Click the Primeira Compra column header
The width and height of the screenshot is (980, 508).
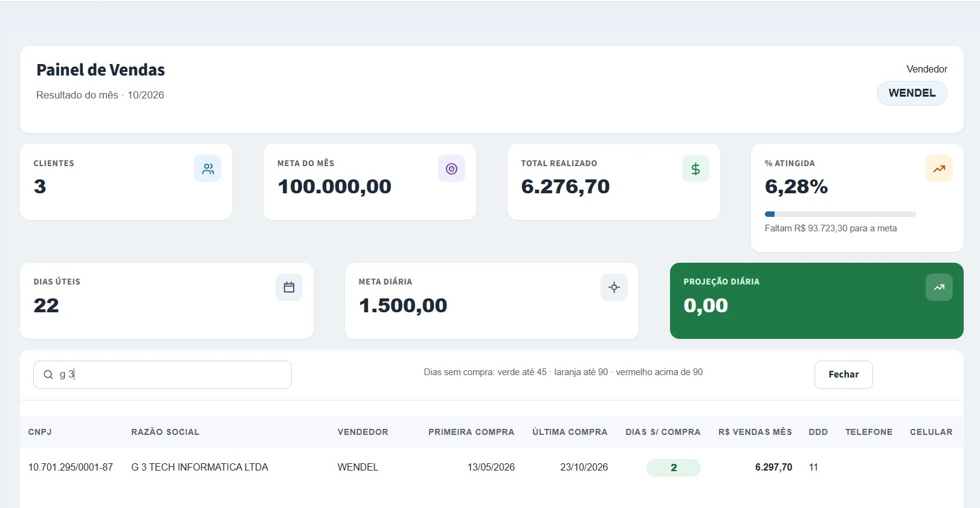click(471, 432)
